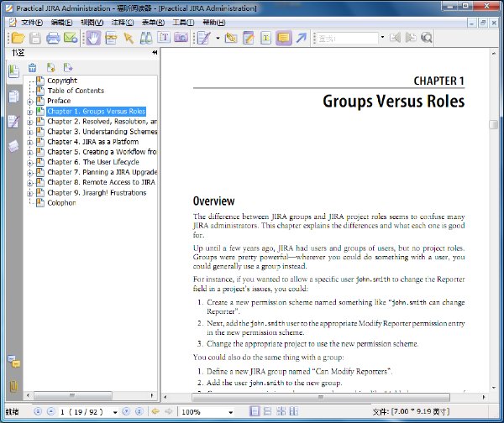
Task: Switch to continuous page layout
Action: coord(267,411)
